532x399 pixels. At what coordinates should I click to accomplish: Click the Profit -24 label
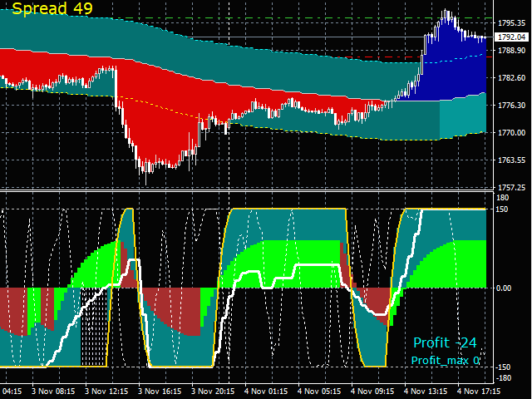(446, 342)
